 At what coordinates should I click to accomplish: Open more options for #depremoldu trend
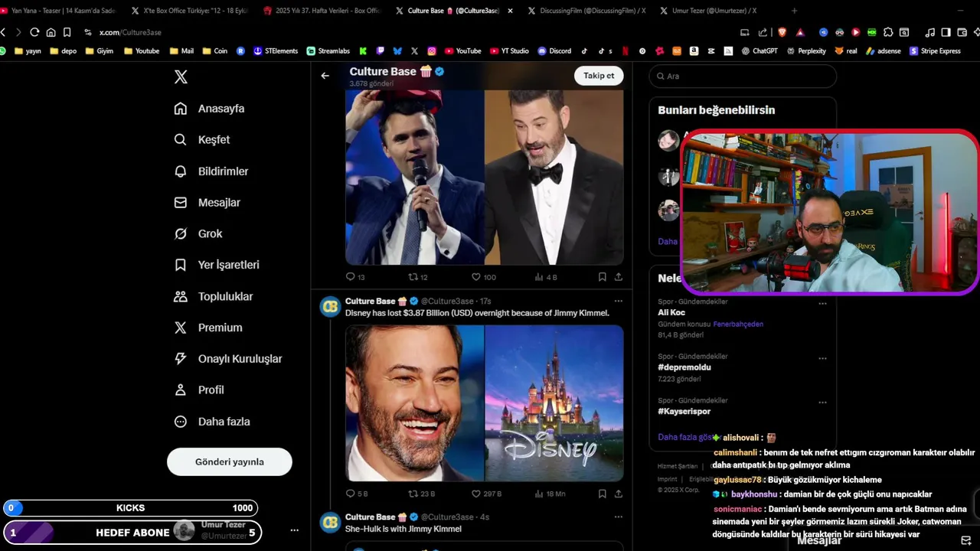[x=822, y=358]
